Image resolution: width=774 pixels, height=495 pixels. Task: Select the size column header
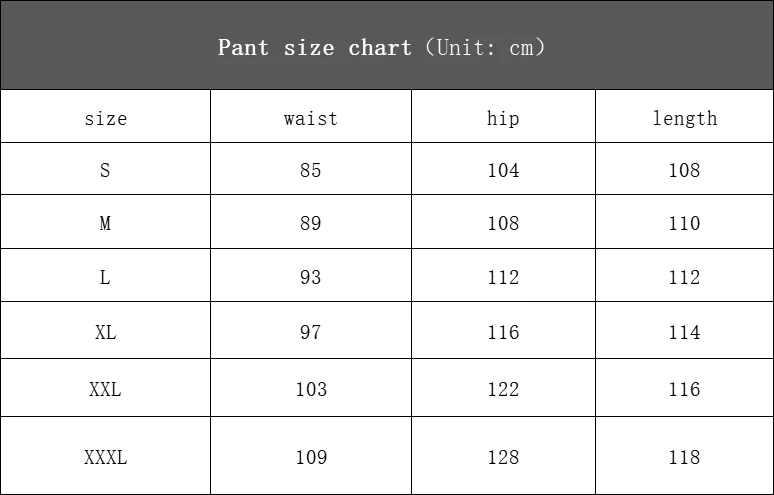pyautogui.click(x=105, y=116)
